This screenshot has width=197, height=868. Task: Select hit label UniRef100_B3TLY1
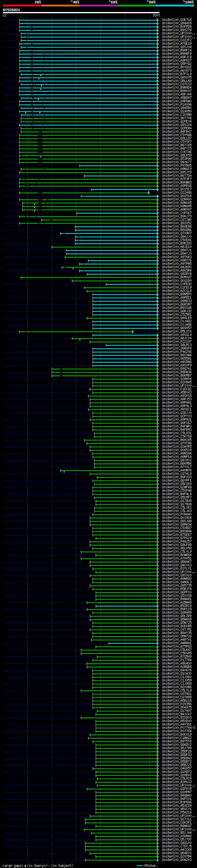pos(177,569)
